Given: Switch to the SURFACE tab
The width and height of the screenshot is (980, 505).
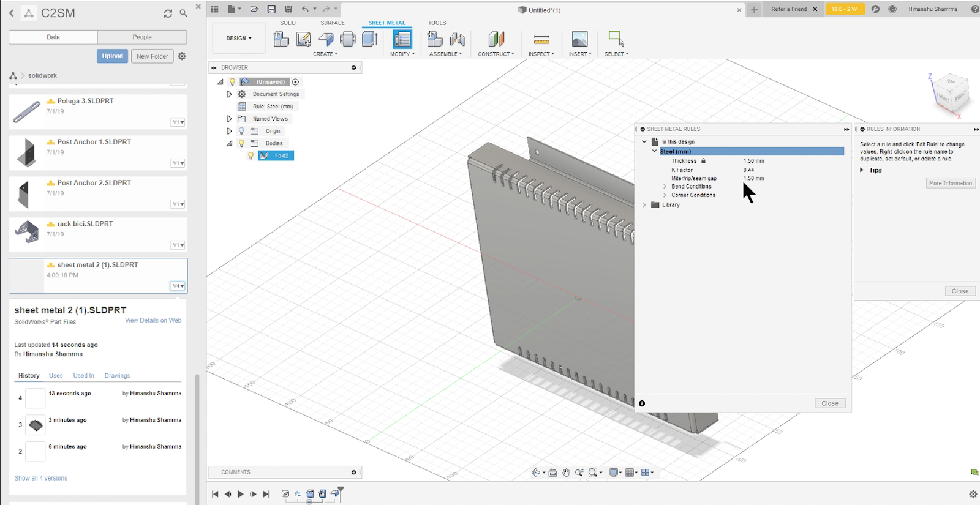Looking at the screenshot, I should tap(333, 23).
